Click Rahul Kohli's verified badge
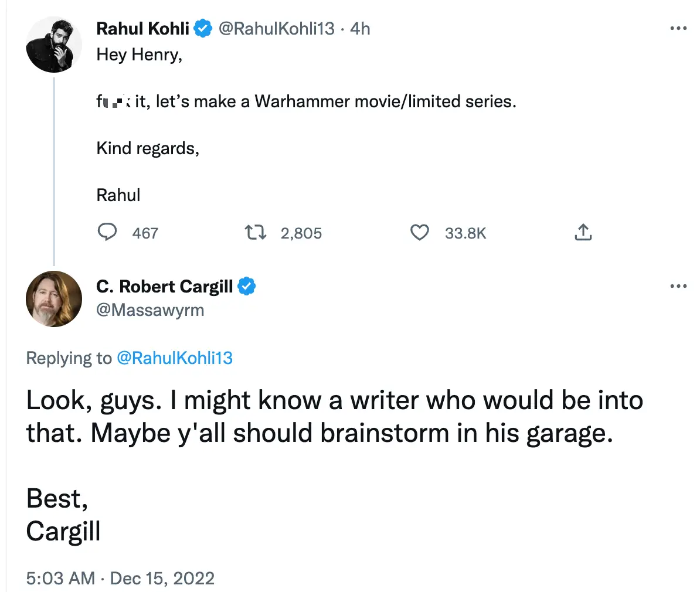 point(203,29)
